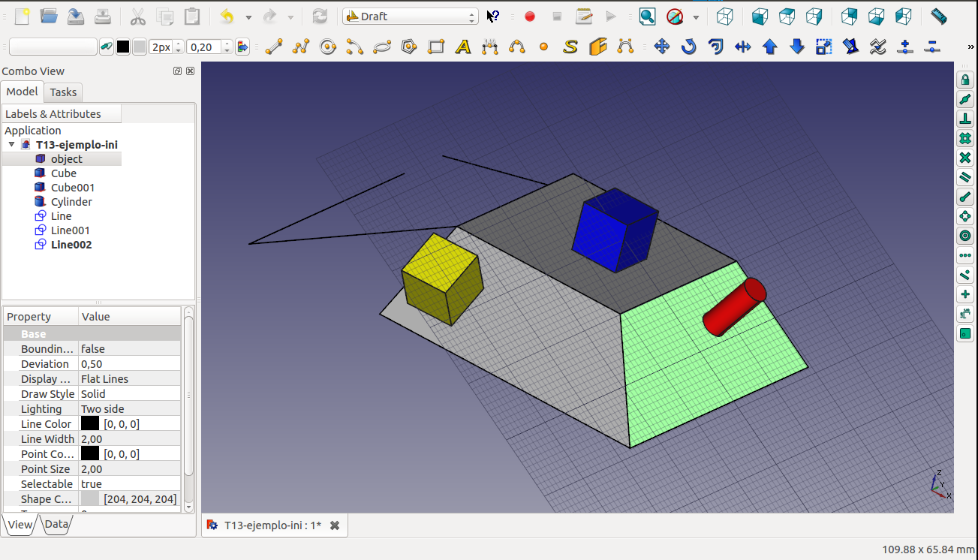Click the Fit All view icon

[x=647, y=17]
